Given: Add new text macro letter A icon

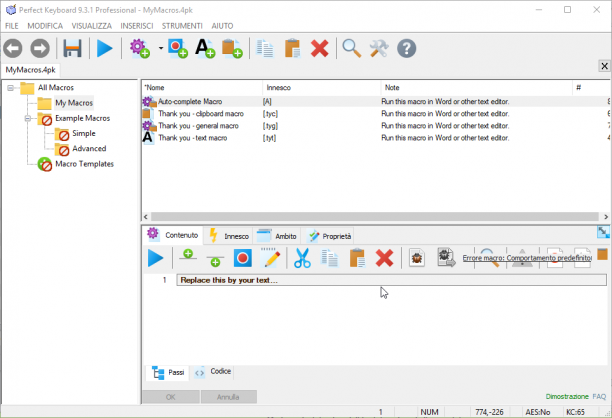Looking at the screenshot, I should (205, 48).
